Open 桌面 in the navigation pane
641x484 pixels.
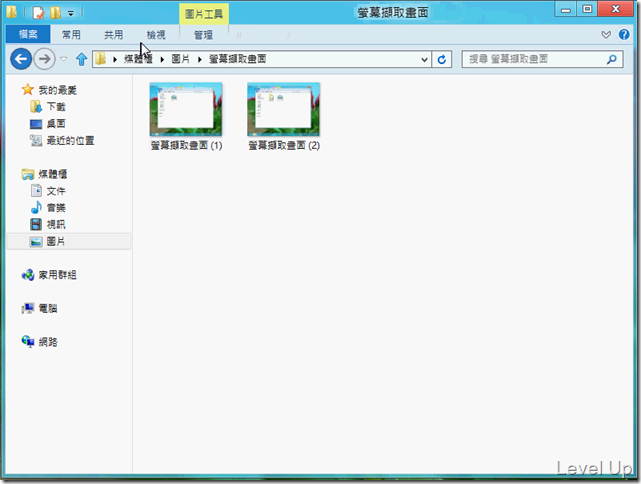(x=56, y=124)
